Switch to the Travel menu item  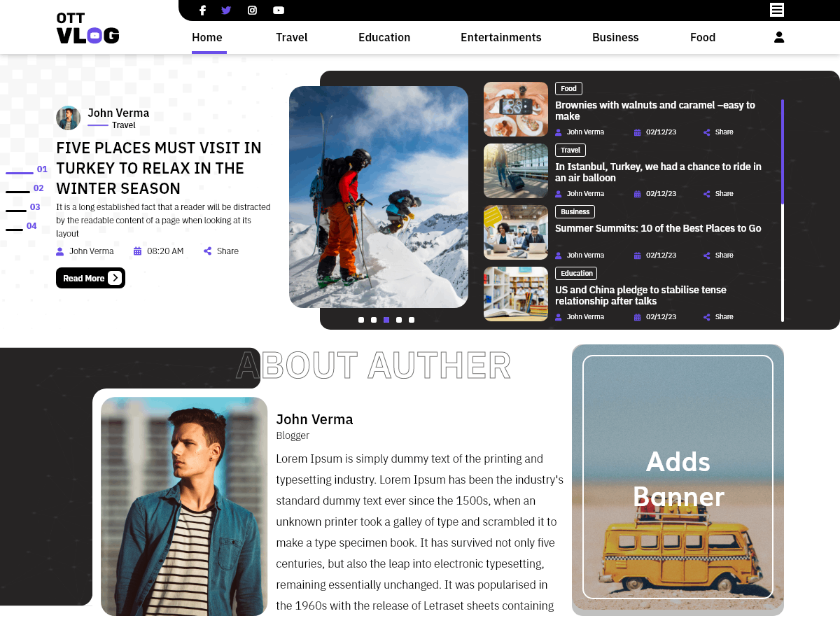291,37
